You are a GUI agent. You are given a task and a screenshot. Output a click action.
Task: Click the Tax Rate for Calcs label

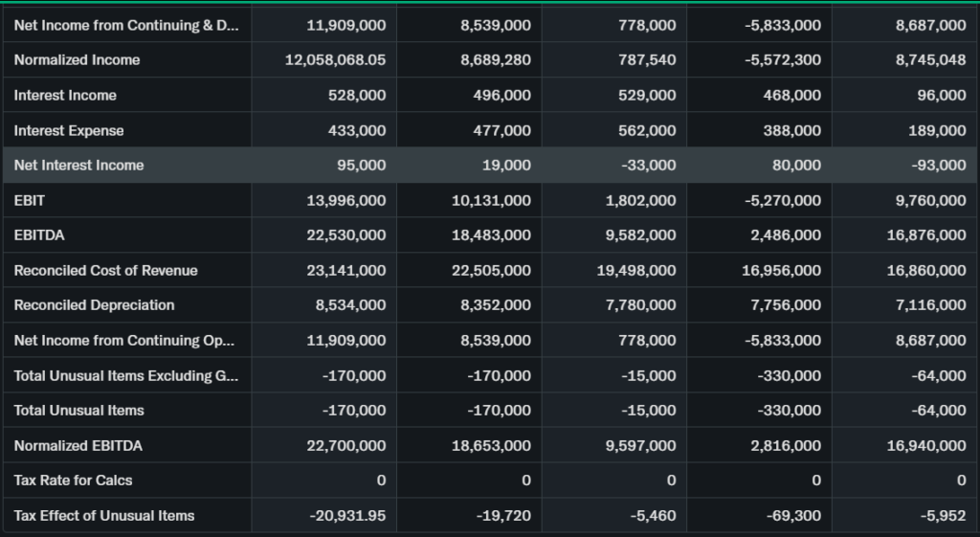pos(73,481)
